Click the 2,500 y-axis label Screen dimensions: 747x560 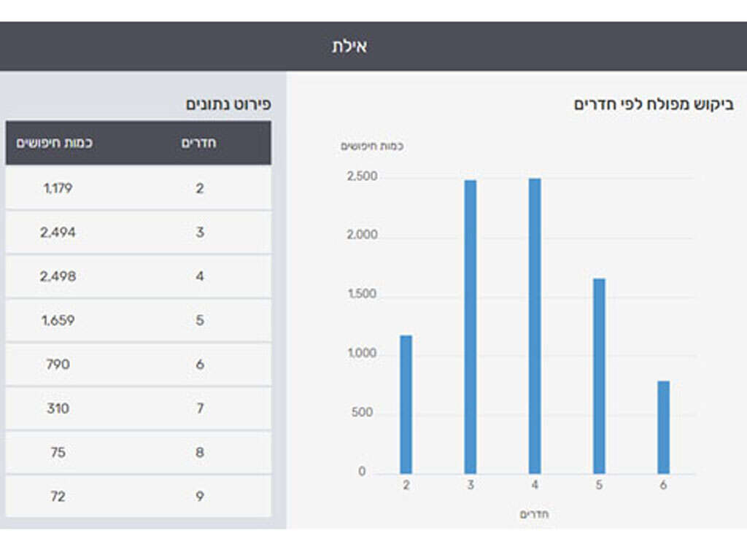click(x=363, y=176)
